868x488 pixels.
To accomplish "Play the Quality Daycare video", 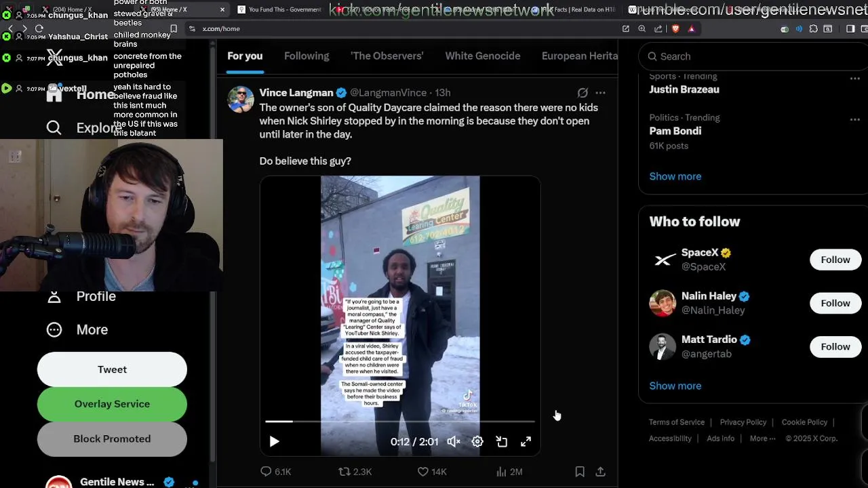I will [274, 441].
